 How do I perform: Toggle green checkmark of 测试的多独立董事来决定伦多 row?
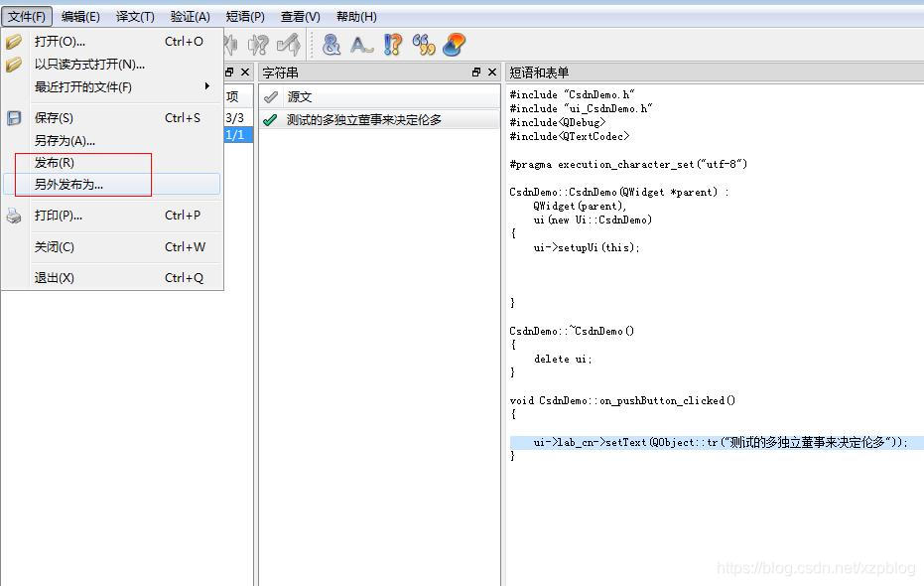coord(270,120)
